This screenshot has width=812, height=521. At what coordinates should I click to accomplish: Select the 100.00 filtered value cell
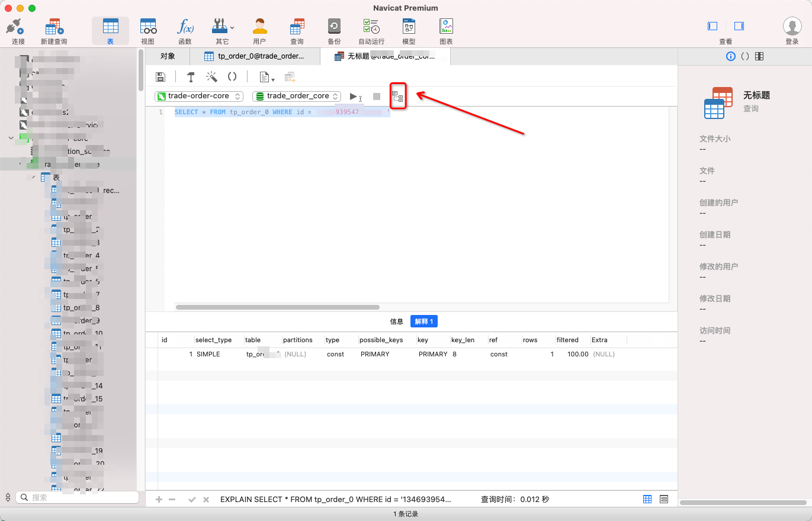coord(578,354)
